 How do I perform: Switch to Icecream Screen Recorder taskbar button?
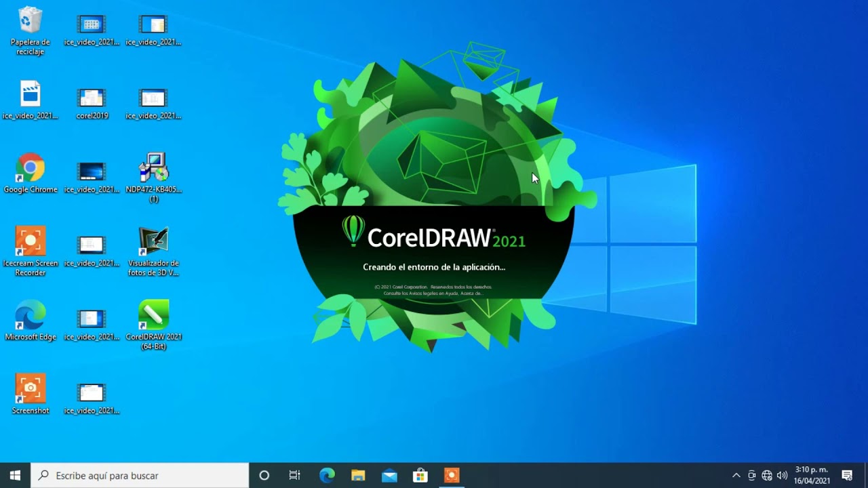tap(452, 475)
